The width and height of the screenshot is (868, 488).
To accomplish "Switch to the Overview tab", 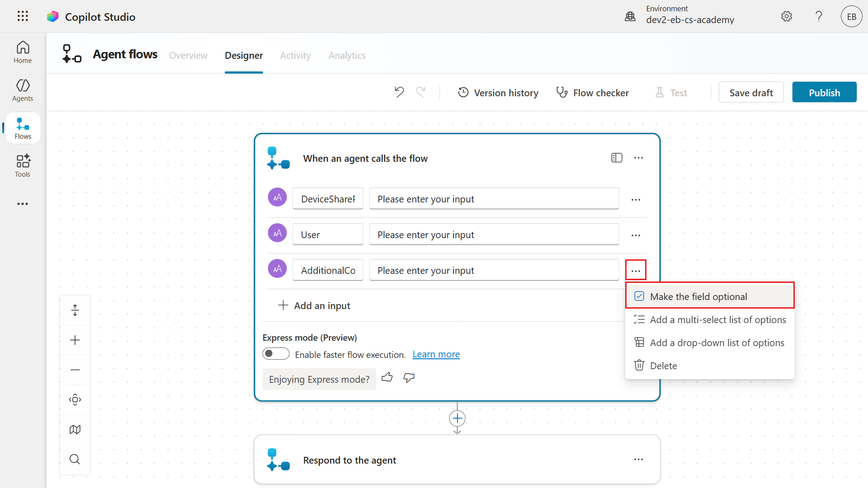I will [x=188, y=55].
